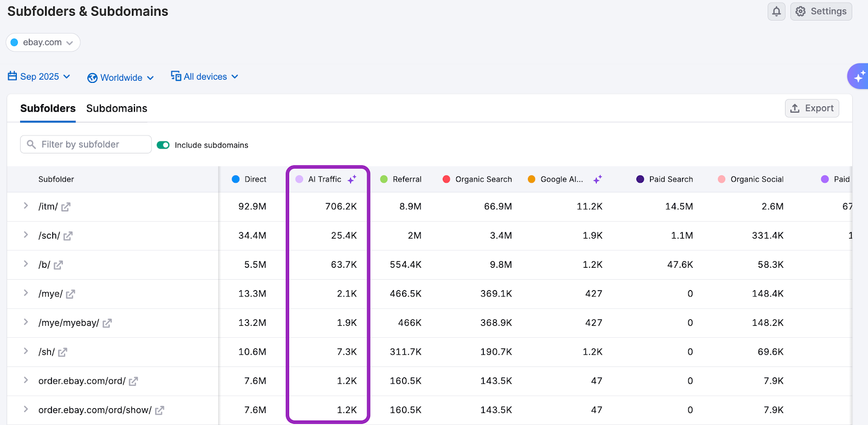Image resolution: width=868 pixels, height=425 pixels.
Task: Click the search magnifier in filter box
Action: pyautogui.click(x=31, y=144)
